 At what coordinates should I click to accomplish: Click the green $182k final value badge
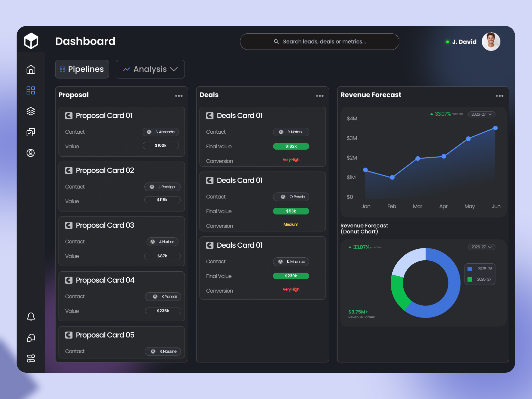point(291,146)
